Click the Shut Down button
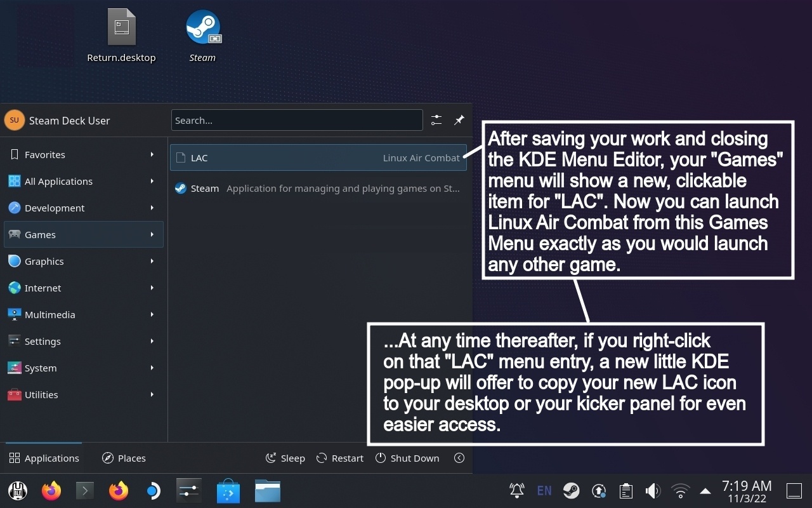812x508 pixels. pos(407,458)
